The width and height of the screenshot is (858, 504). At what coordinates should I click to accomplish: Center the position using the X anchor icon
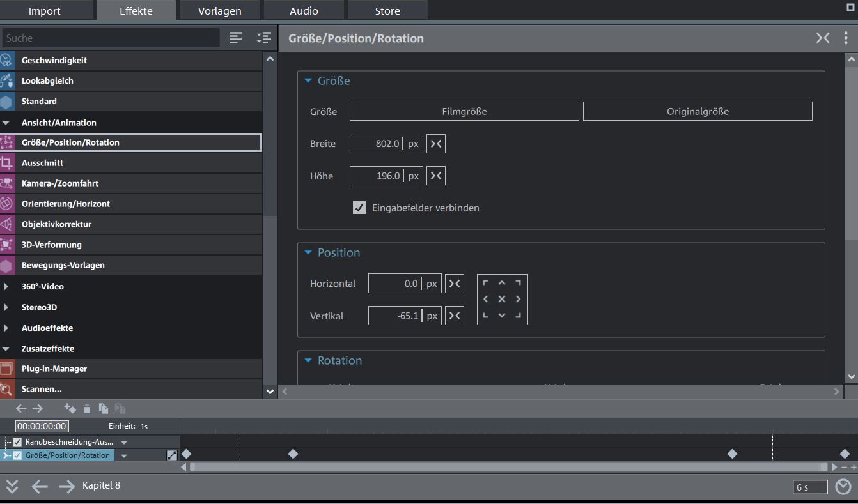click(x=502, y=299)
